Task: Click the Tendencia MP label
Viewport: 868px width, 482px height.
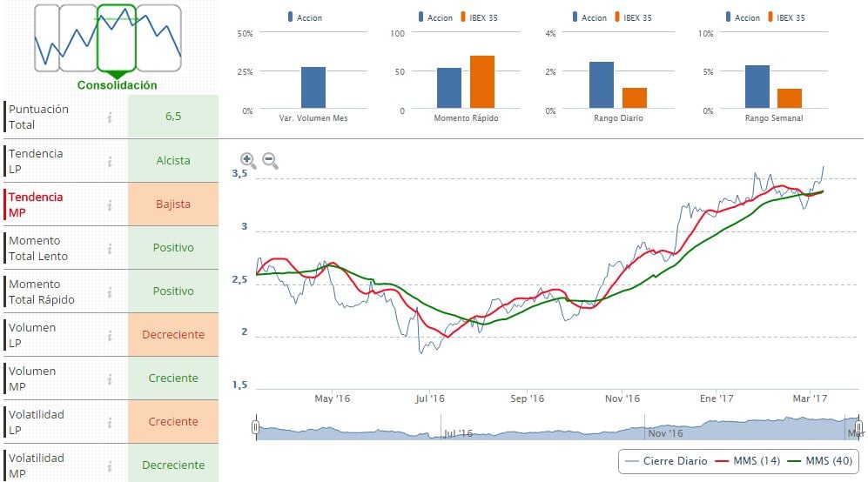Action: (x=36, y=204)
